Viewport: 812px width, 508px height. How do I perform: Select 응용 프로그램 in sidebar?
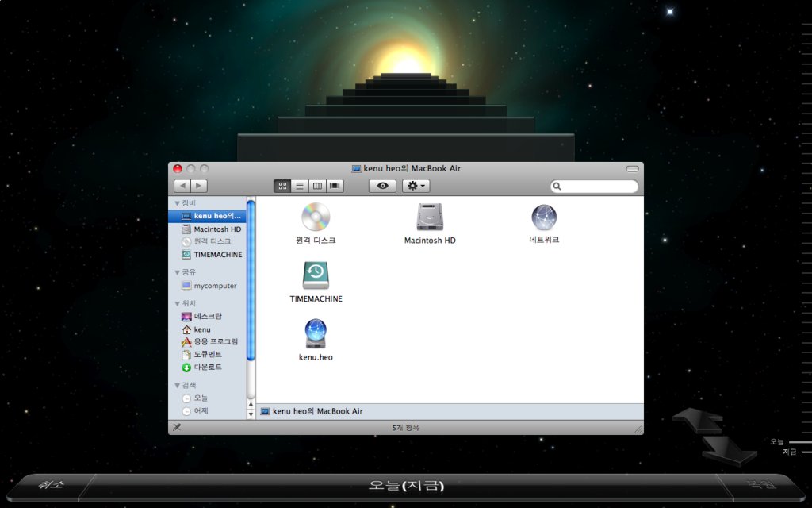(x=207, y=341)
